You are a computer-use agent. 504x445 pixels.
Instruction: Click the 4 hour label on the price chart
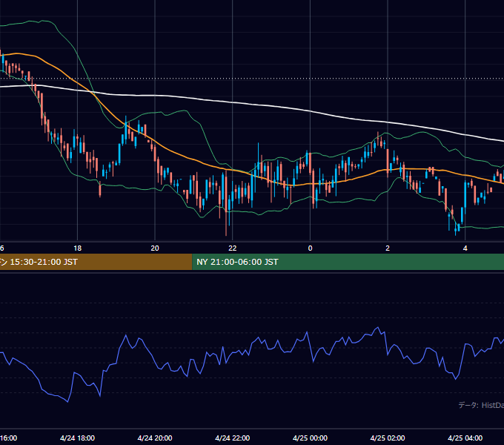pyautogui.click(x=465, y=248)
